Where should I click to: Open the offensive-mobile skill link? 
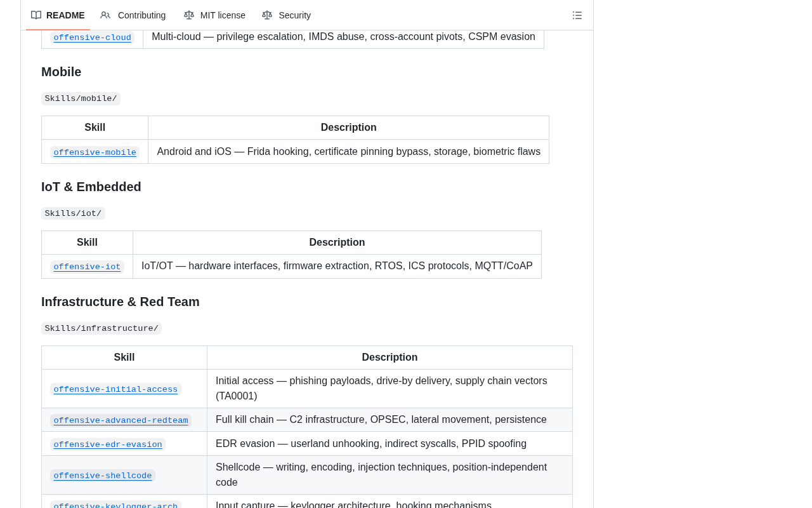(x=95, y=152)
